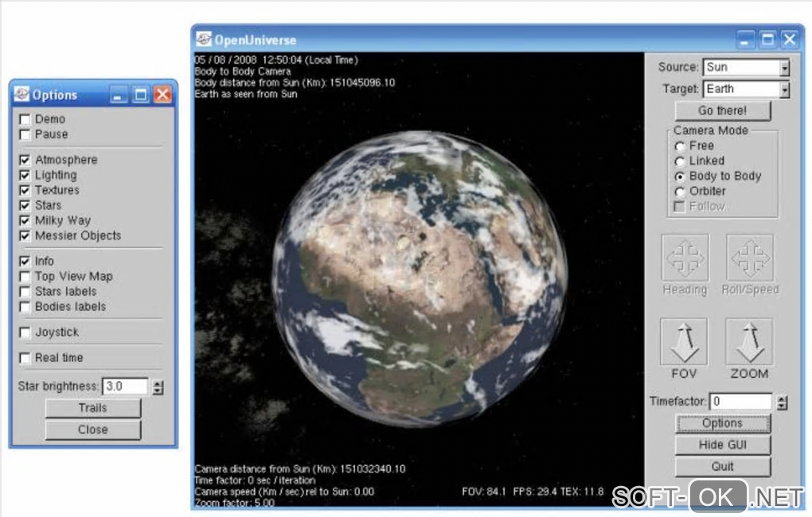Show Bodies labels

pyautogui.click(x=25, y=307)
